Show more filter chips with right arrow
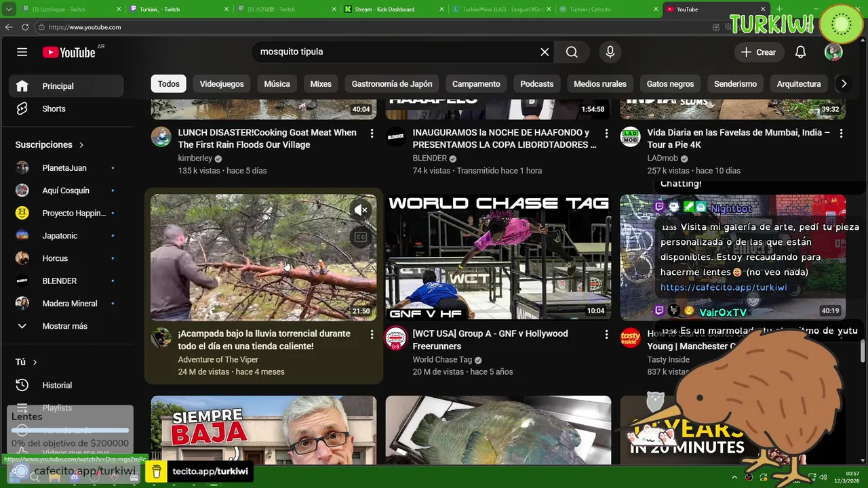Screen dimensions: 868x488 [844, 84]
